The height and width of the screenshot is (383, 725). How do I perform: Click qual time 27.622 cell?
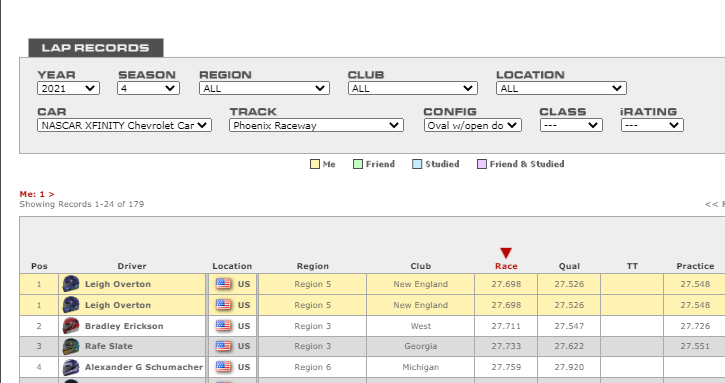coord(569,346)
